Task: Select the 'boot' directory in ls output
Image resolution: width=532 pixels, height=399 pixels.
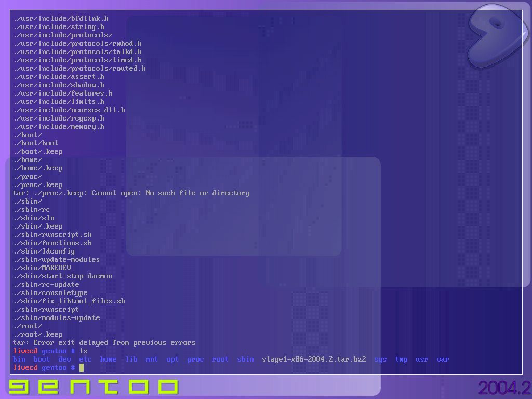Action: pos(42,360)
